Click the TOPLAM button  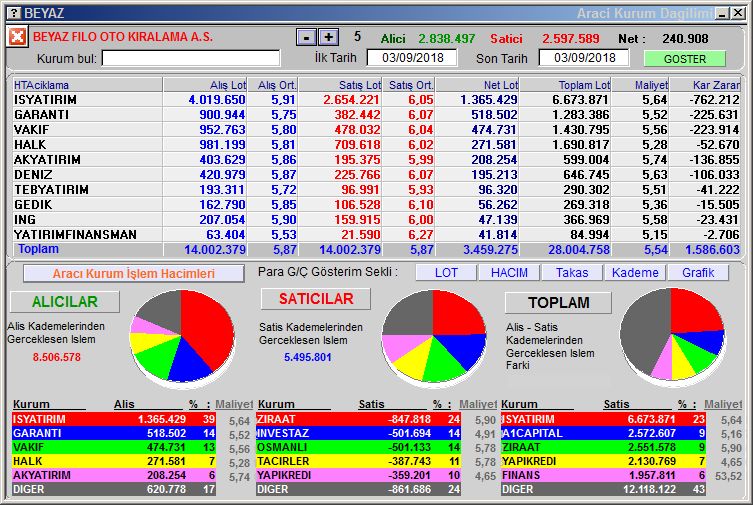point(559,302)
